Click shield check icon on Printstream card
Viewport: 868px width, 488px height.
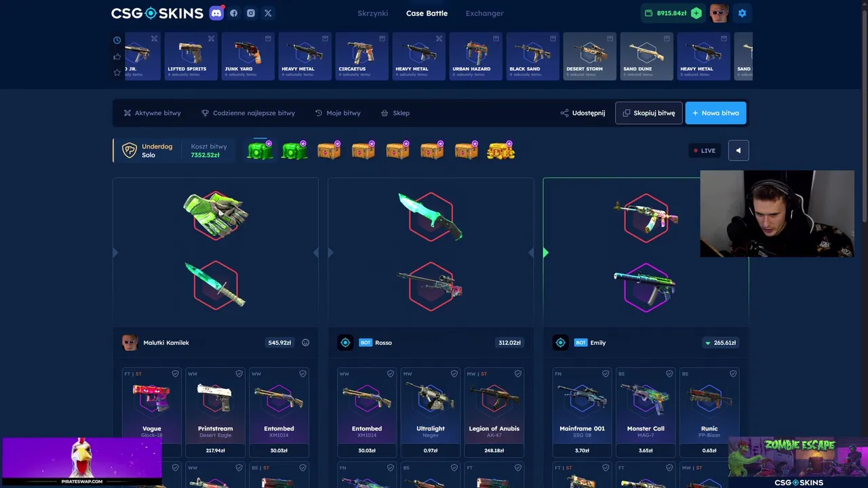[239, 373]
